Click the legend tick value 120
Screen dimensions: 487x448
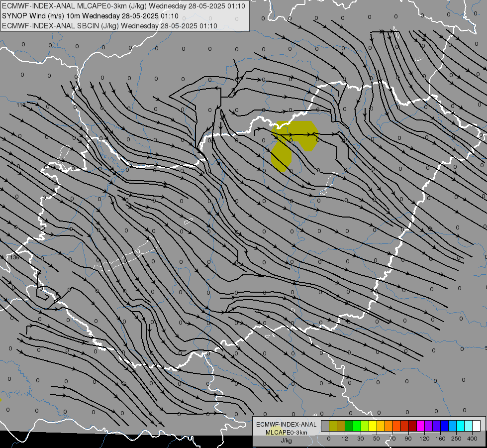425,439
